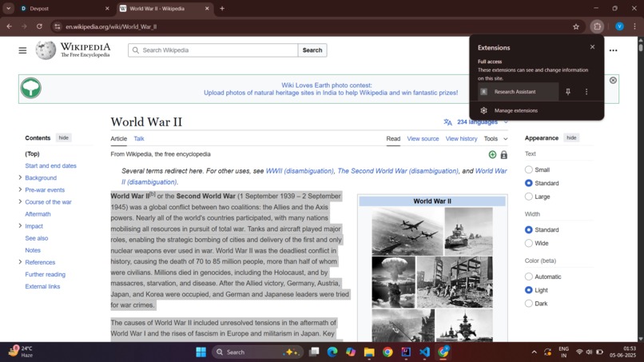Open the tab search dropdown arrow
This screenshot has width=644, height=362.
[x=8, y=8]
